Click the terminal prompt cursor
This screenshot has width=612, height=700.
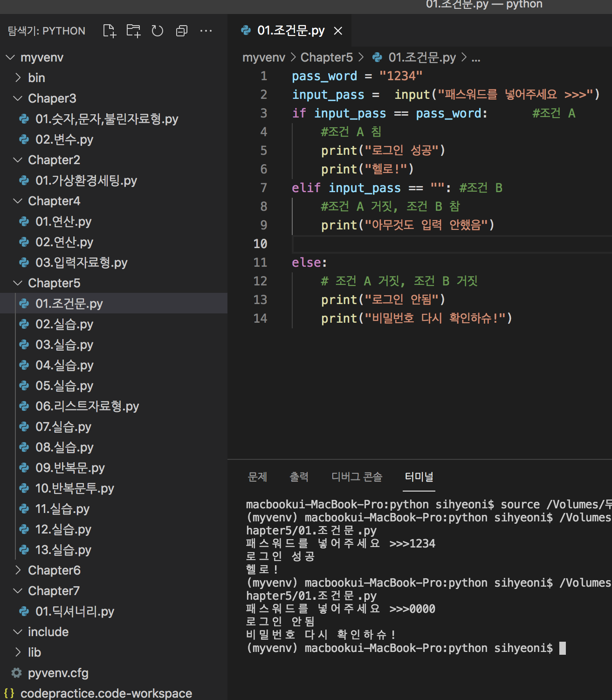[563, 648]
